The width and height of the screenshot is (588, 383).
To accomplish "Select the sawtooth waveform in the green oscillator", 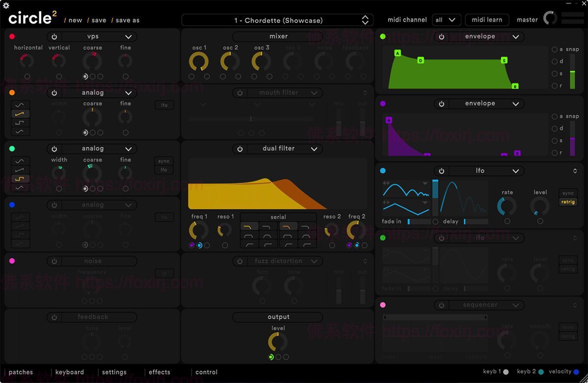I will pos(20,170).
